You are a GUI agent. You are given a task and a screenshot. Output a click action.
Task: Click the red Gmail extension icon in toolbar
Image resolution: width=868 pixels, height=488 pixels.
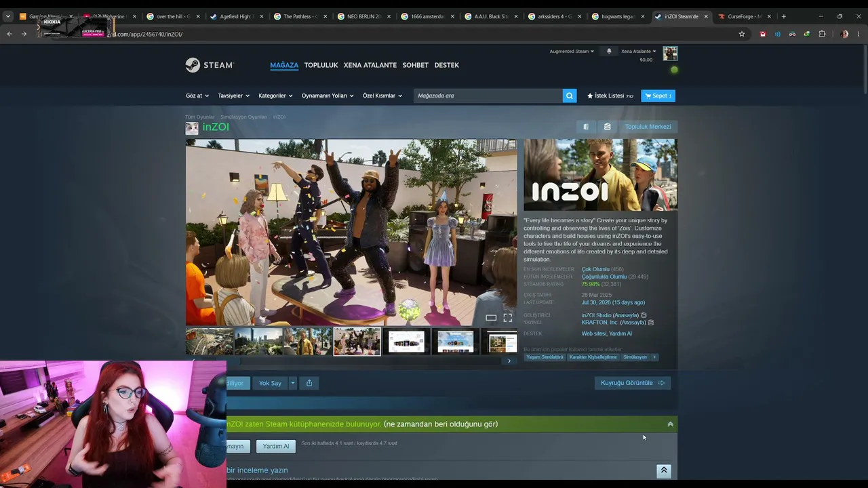pos(763,34)
